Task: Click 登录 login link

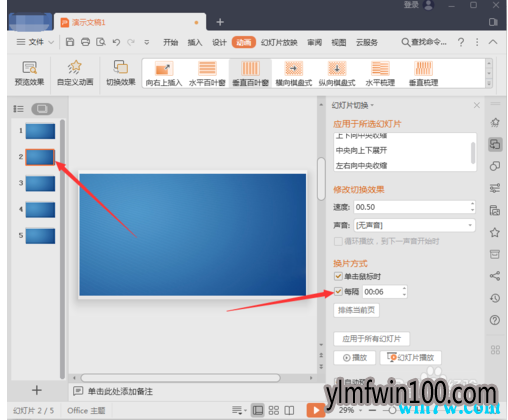Action: (x=411, y=5)
